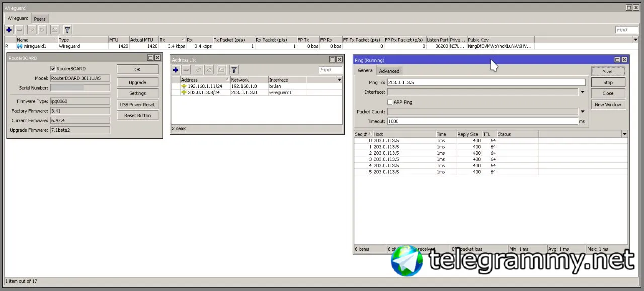The width and height of the screenshot is (644, 291).
Task: Sort Address List by Network column
Action: click(x=249, y=80)
